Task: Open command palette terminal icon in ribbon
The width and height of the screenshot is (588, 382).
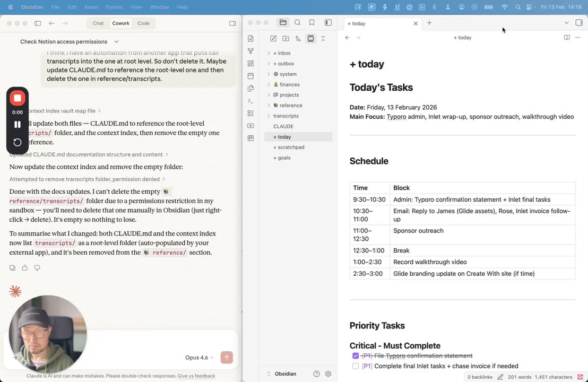Action: pos(251,101)
